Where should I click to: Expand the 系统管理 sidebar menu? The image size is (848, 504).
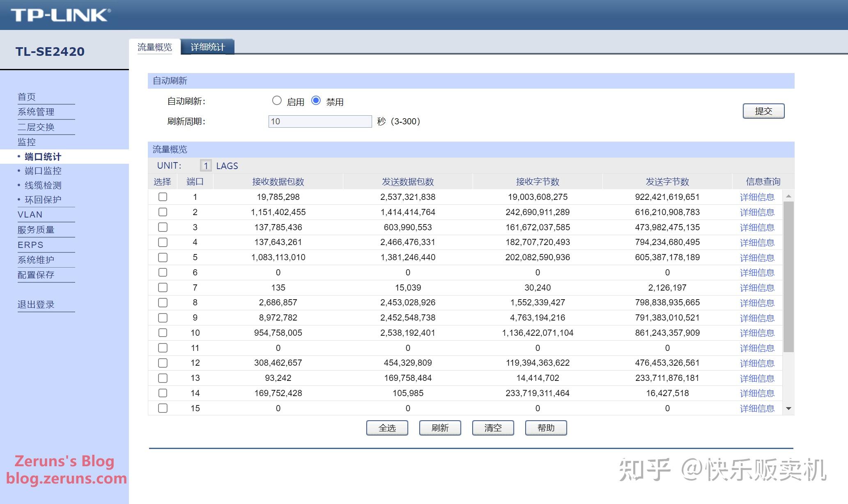(36, 112)
